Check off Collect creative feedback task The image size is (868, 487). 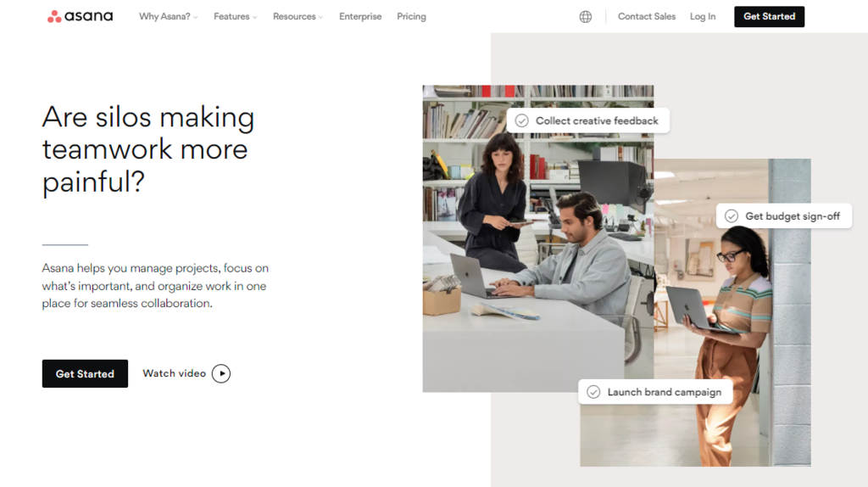521,120
